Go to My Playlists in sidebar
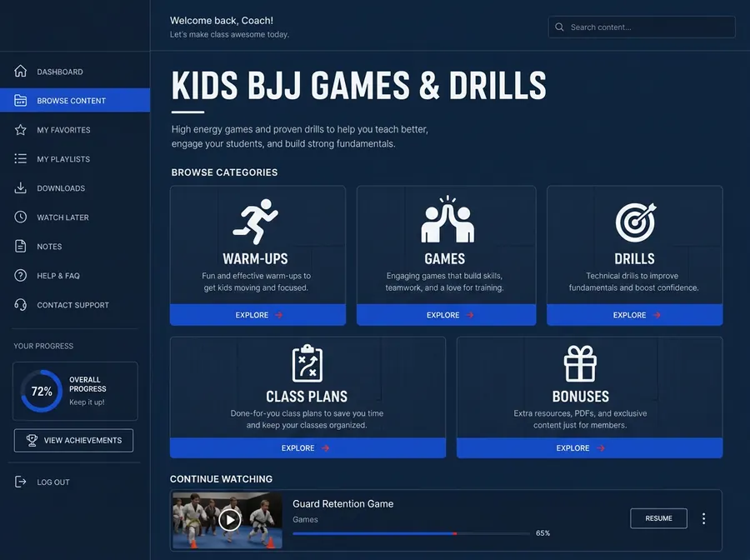The image size is (750, 560). click(75, 159)
